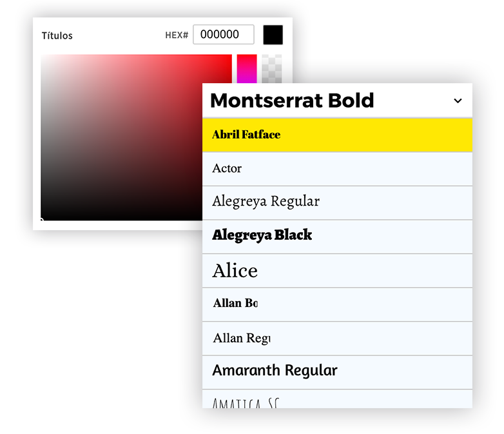Click the hue slider strip
The image size is (504, 434).
(x=247, y=68)
